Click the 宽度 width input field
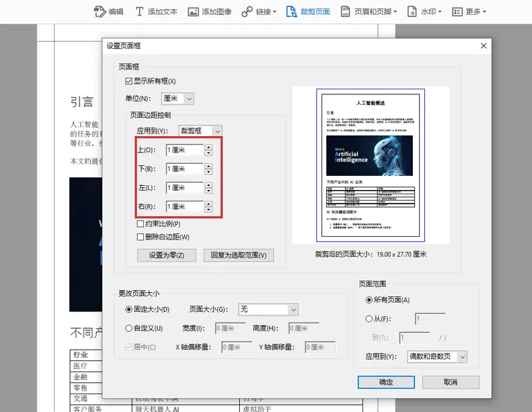The height and width of the screenshot is (412, 532). click(231, 328)
